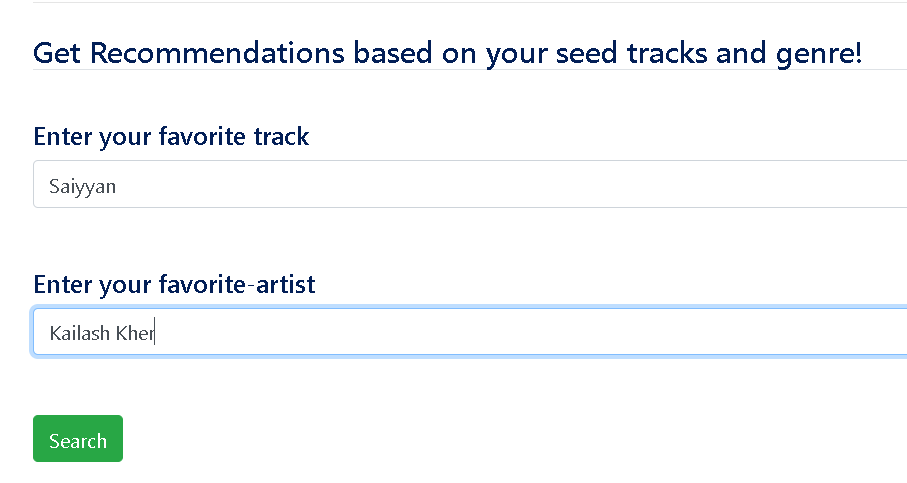
Task: Focus the favorite-artist input field
Action: click(470, 332)
